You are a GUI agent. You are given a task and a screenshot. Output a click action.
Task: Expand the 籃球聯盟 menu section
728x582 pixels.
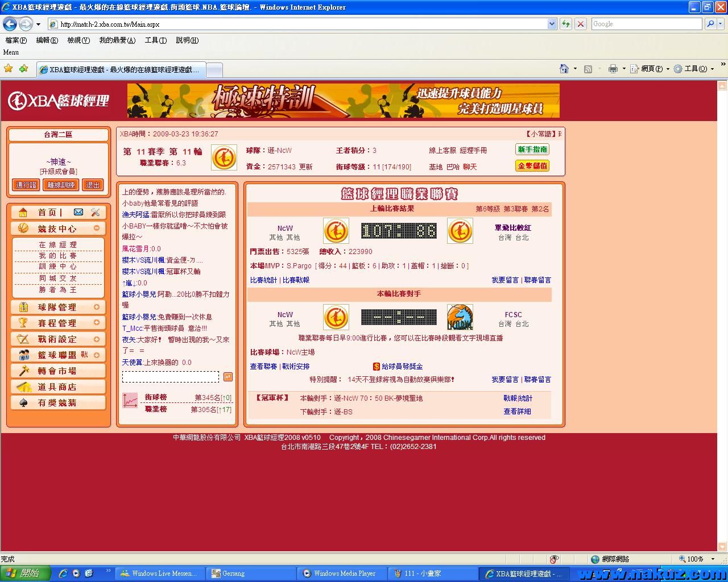(97, 355)
